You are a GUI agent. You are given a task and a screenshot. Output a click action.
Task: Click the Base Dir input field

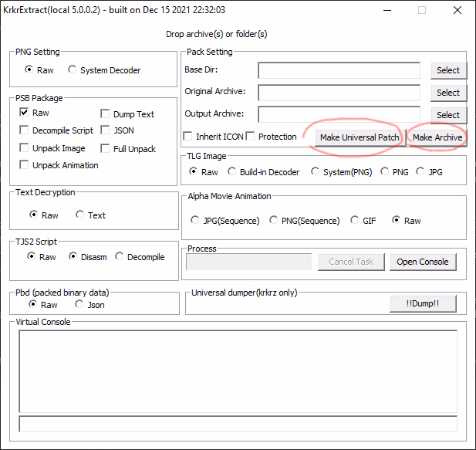coord(339,70)
